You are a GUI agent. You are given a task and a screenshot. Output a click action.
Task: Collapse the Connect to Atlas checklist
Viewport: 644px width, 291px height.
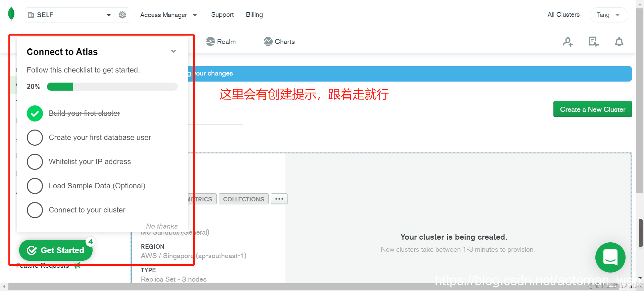click(x=173, y=51)
